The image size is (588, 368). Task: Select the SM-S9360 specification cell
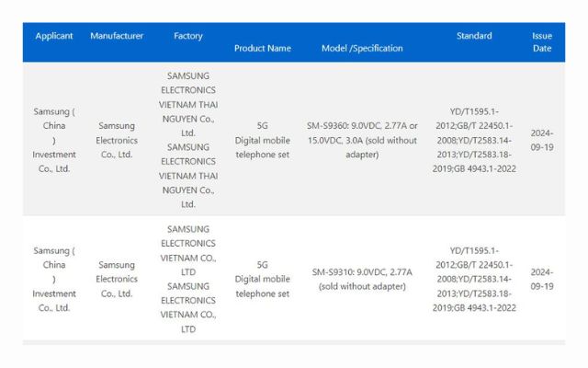362,140
